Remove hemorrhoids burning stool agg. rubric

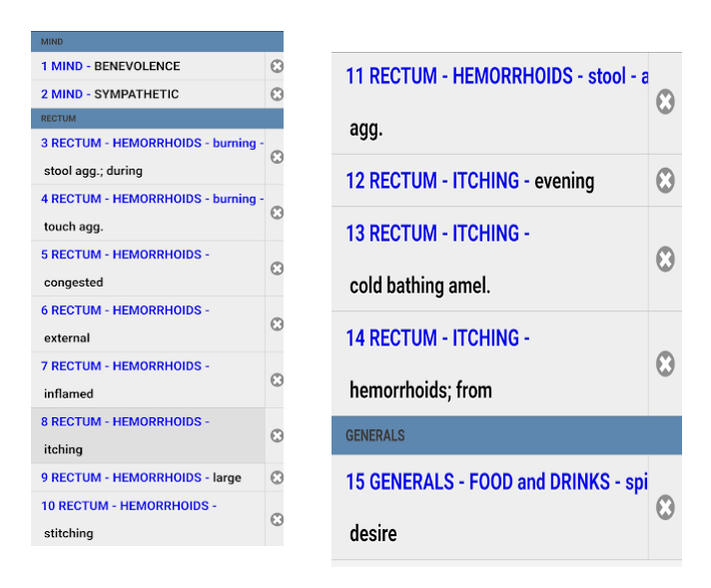coord(277,157)
